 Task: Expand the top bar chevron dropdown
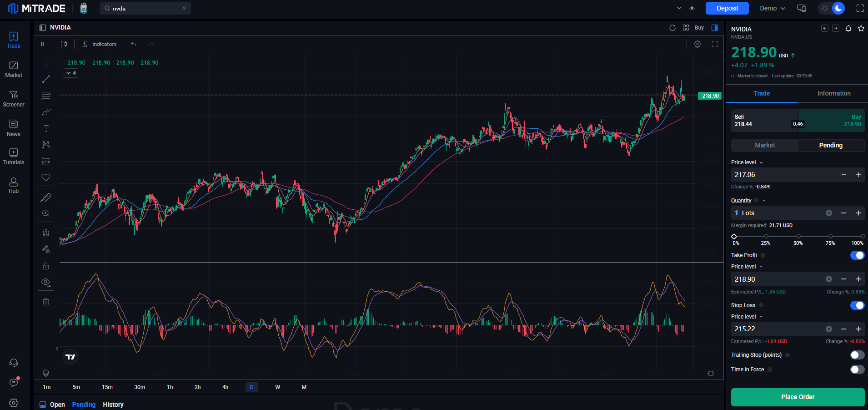click(679, 8)
